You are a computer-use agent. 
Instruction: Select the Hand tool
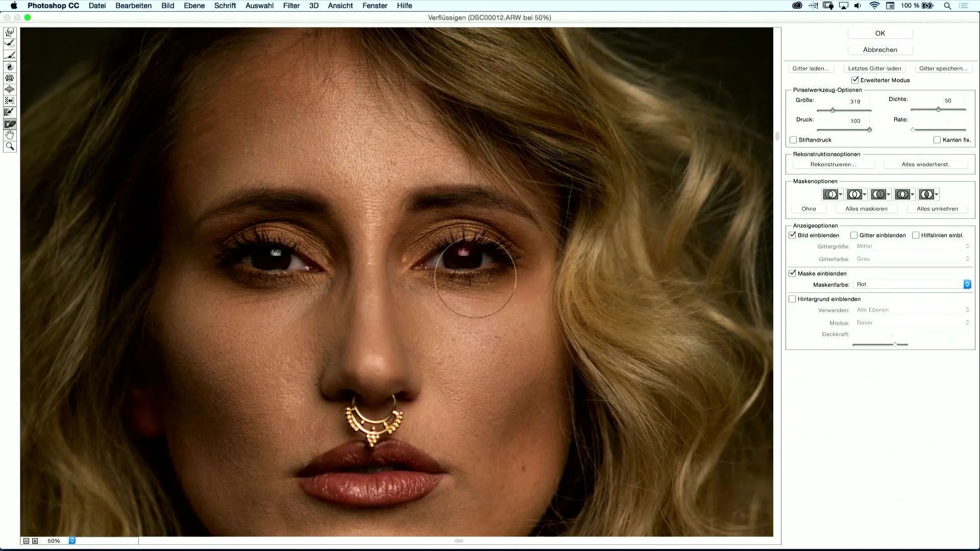[10, 135]
